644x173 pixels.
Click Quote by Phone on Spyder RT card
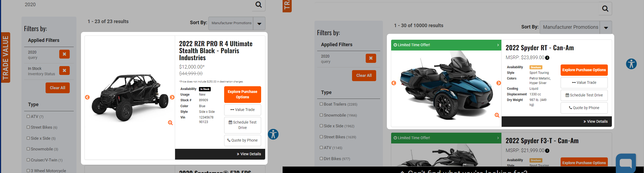coord(584,108)
